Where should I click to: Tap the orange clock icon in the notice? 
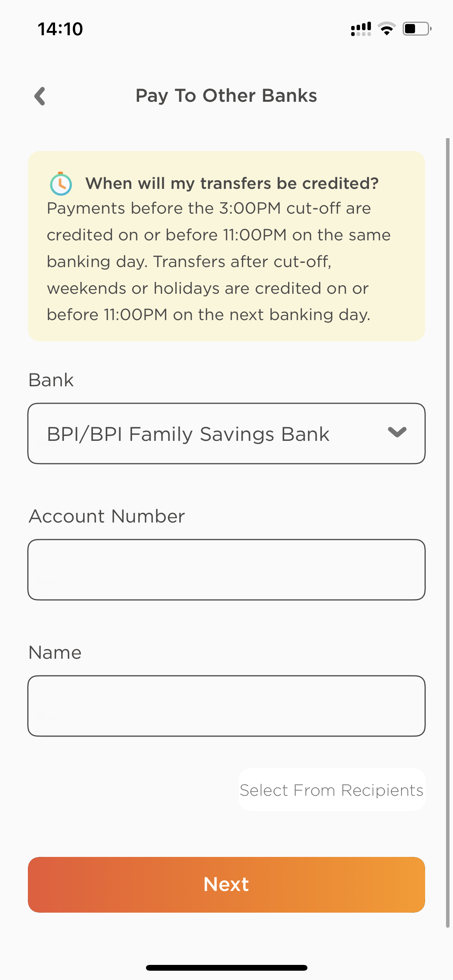click(61, 183)
